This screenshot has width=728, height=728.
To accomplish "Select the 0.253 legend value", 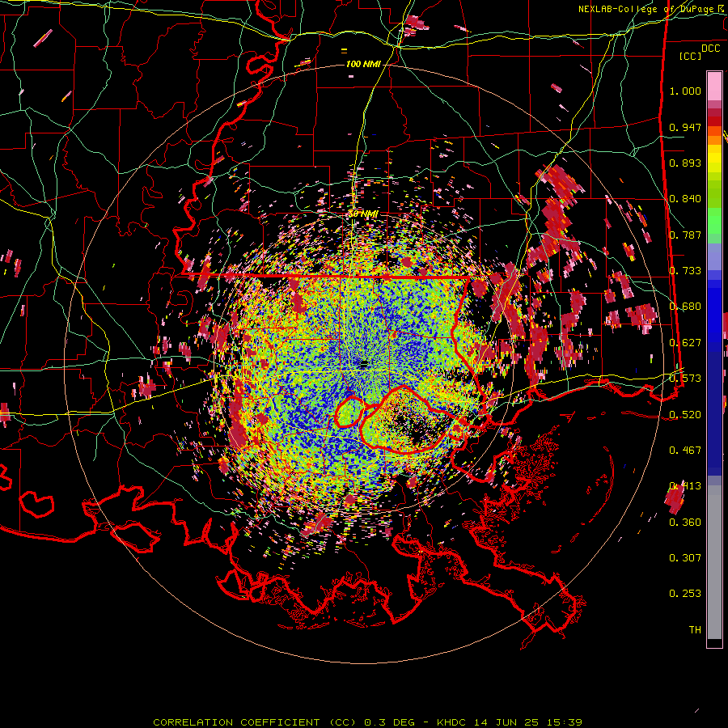I will click(x=685, y=594).
